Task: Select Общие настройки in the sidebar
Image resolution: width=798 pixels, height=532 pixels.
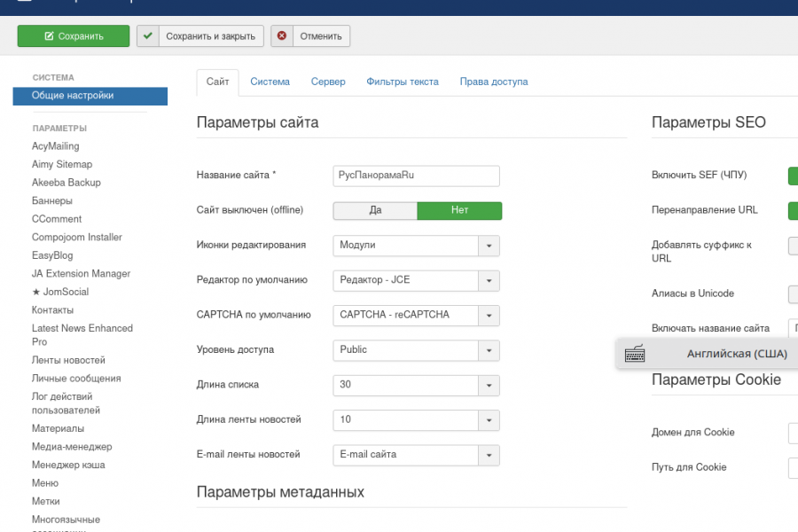Action: (x=73, y=96)
